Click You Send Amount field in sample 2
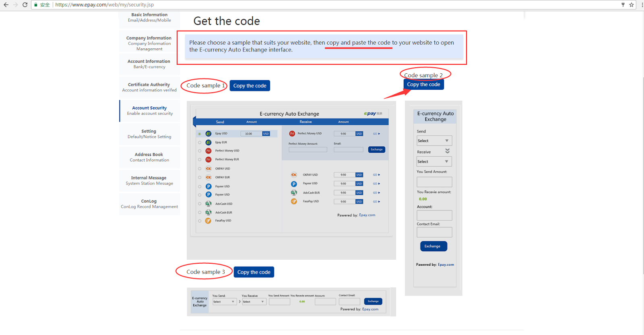 (434, 182)
